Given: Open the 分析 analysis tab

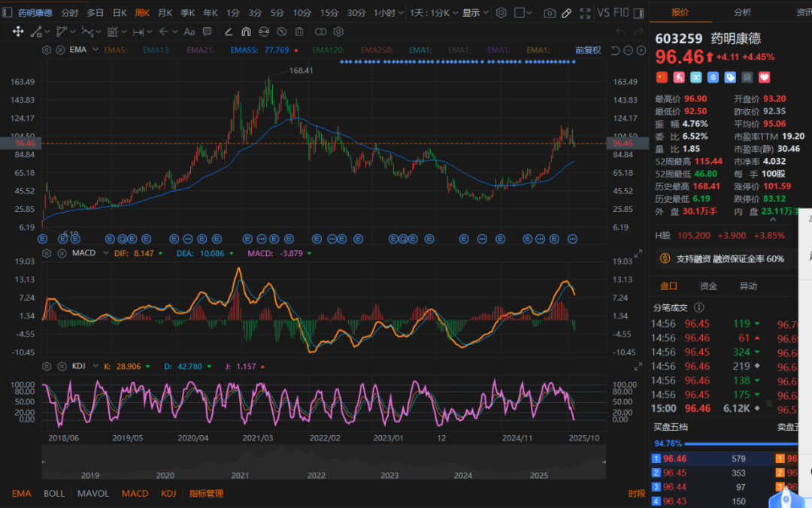Looking at the screenshot, I should coord(742,13).
